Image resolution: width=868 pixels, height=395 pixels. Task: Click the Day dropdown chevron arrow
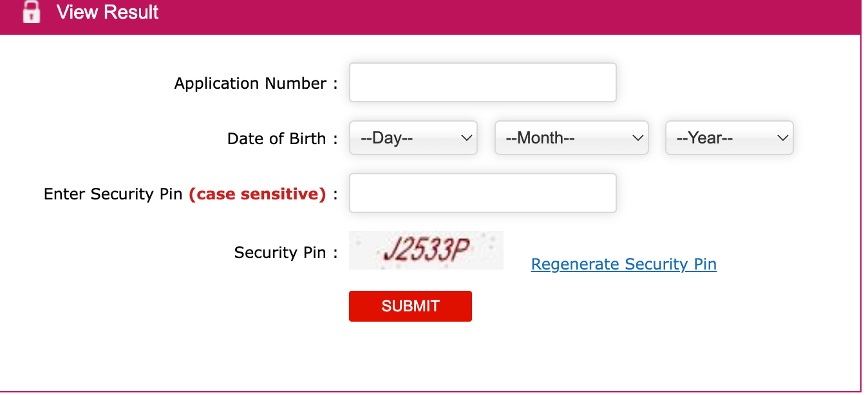467,138
